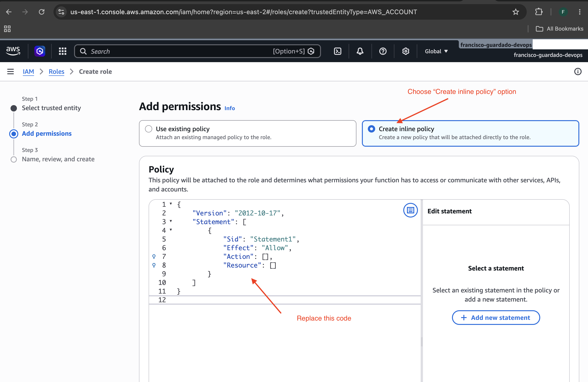Click Step 3 Name, review, and create

pos(58,159)
